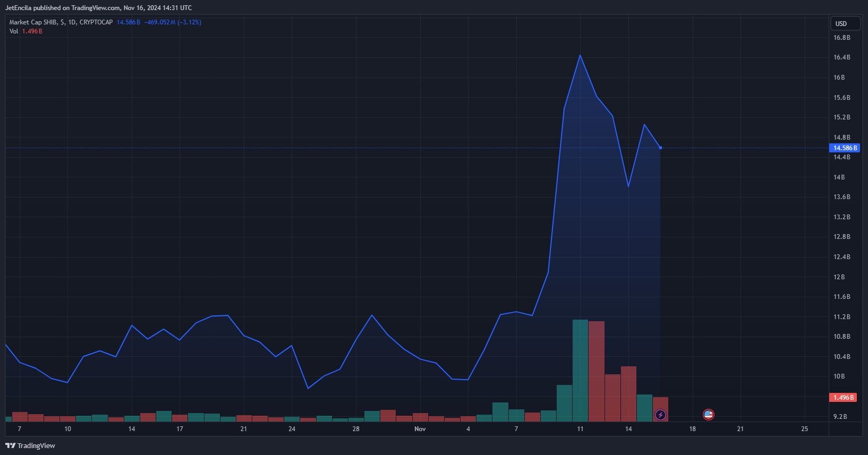Click the red 1.496B volume axis label

[x=843, y=398]
